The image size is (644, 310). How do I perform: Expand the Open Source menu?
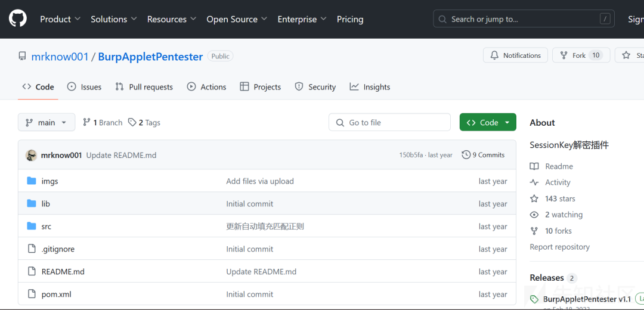coord(237,19)
